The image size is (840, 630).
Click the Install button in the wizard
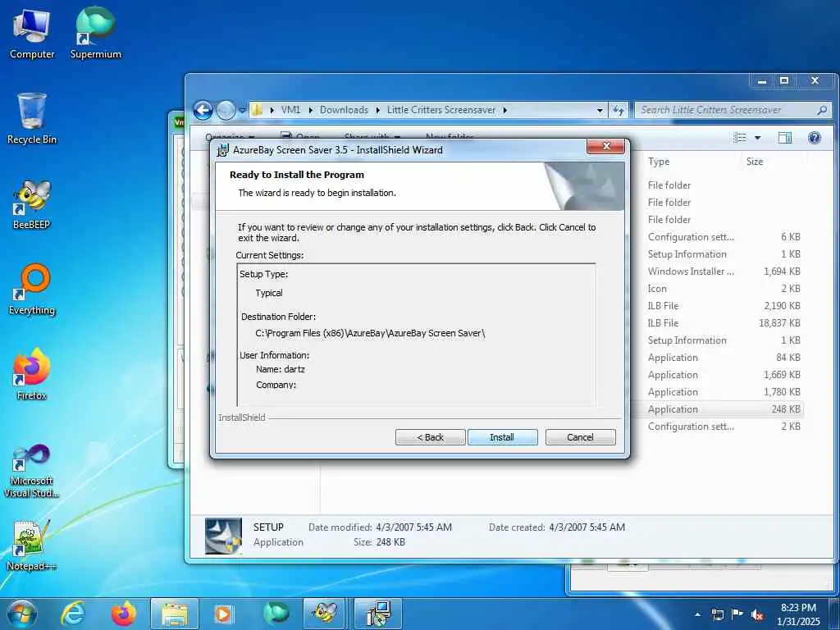[502, 437]
